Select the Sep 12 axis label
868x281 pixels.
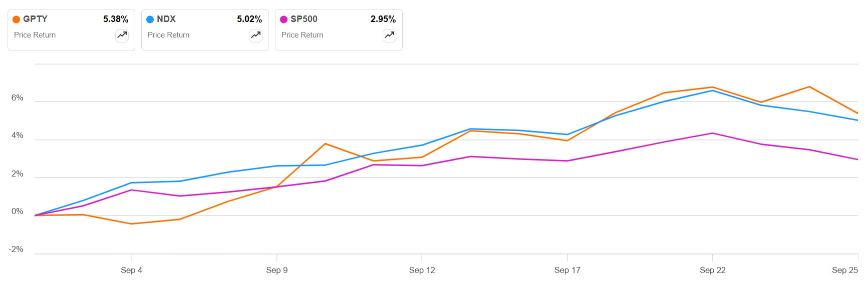coord(422,270)
